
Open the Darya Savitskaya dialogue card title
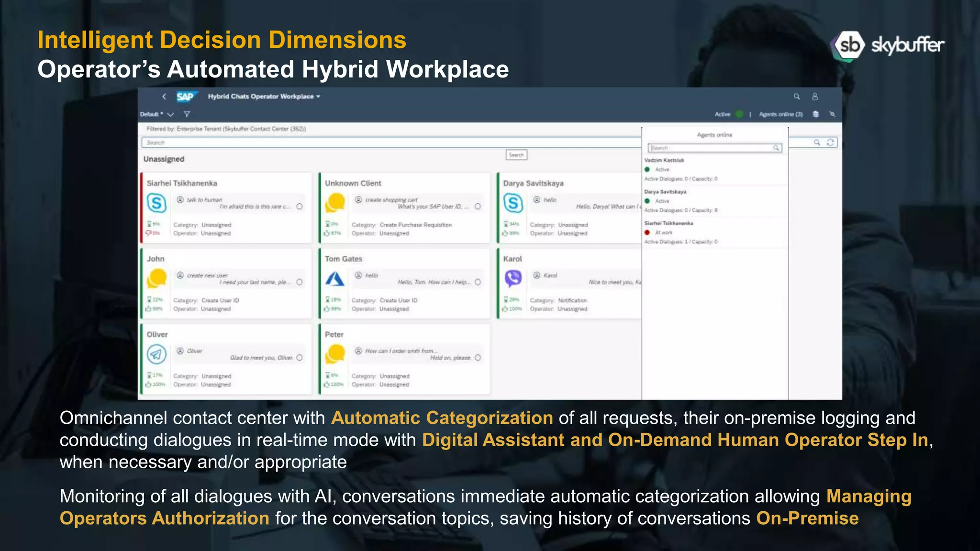[x=534, y=183]
